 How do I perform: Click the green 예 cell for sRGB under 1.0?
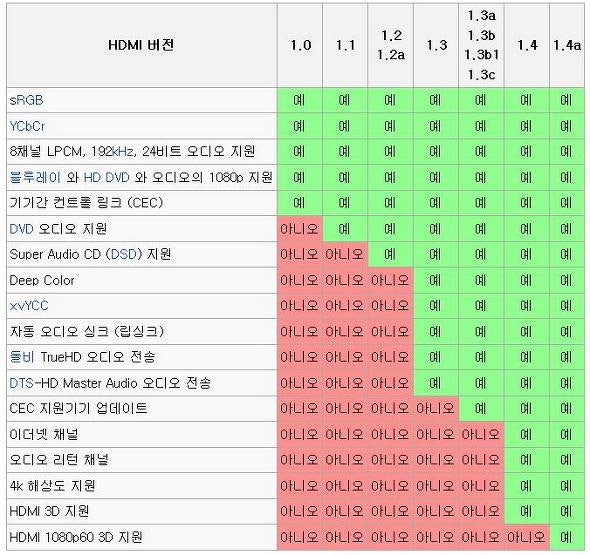300,100
